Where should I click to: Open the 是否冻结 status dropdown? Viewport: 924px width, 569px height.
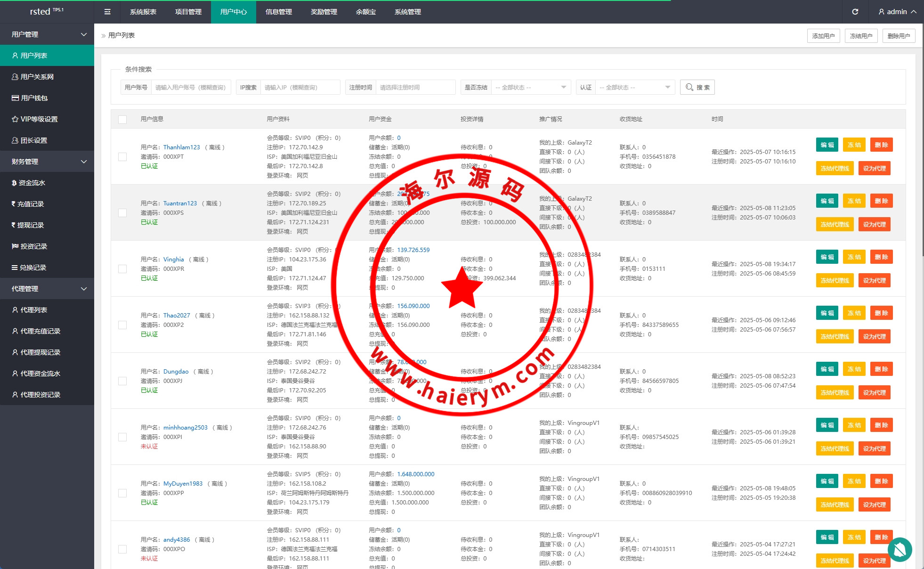coord(530,88)
